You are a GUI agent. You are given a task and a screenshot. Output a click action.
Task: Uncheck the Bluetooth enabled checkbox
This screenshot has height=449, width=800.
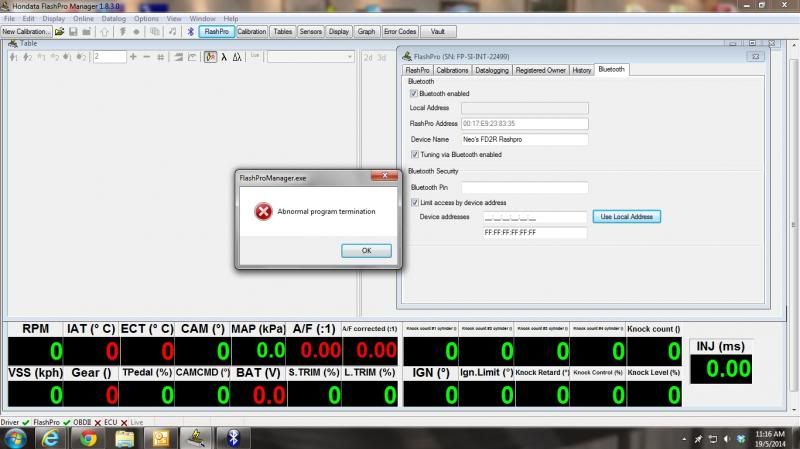coord(414,94)
